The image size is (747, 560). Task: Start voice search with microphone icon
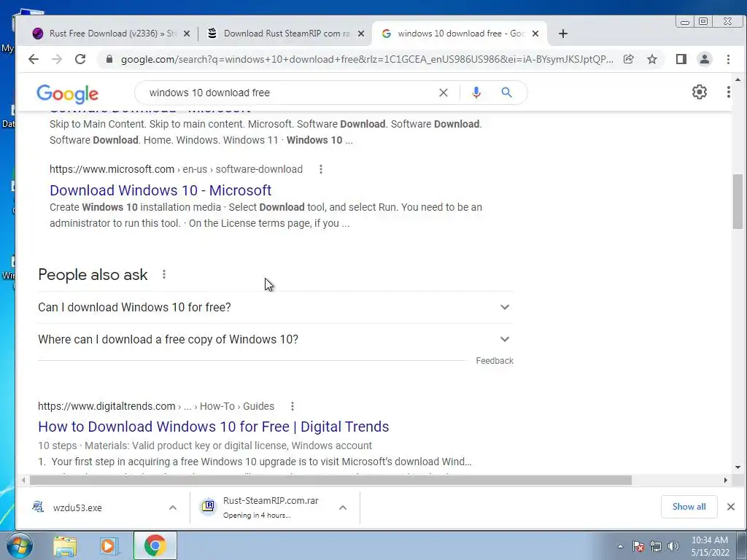pyautogui.click(x=476, y=93)
